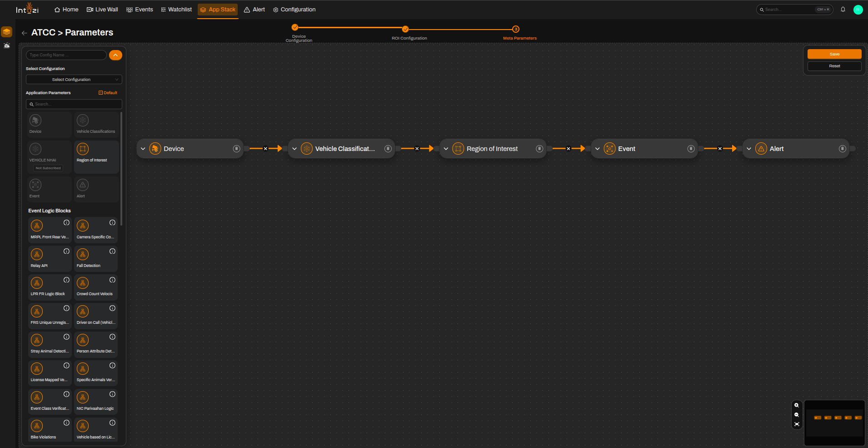Click the Reset button
The height and width of the screenshot is (448, 868).
[834, 66]
